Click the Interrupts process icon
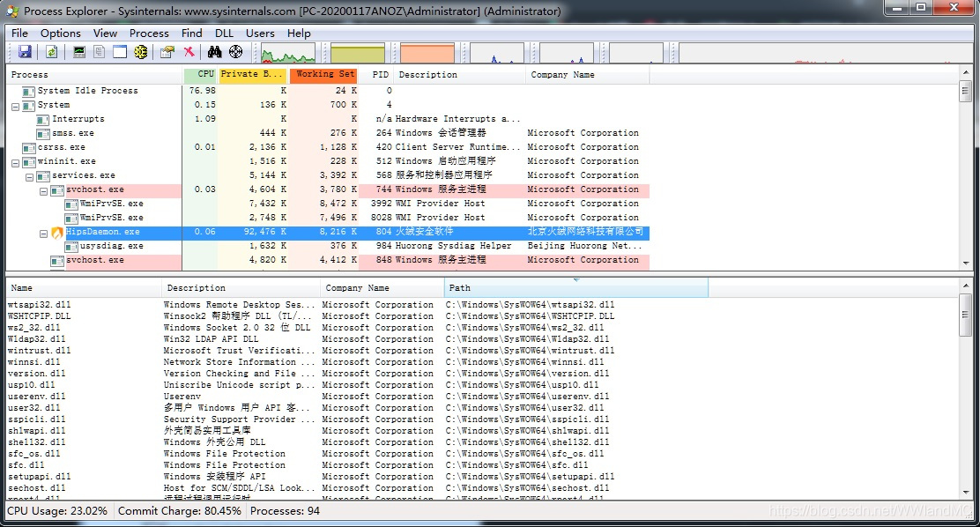Viewport: 980px width, 527px height. point(42,119)
